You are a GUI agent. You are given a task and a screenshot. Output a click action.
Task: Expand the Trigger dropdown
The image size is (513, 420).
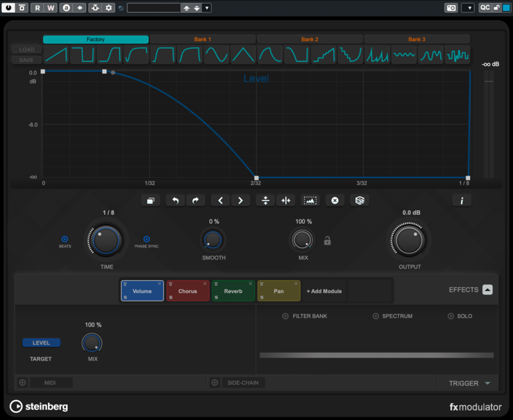487,383
